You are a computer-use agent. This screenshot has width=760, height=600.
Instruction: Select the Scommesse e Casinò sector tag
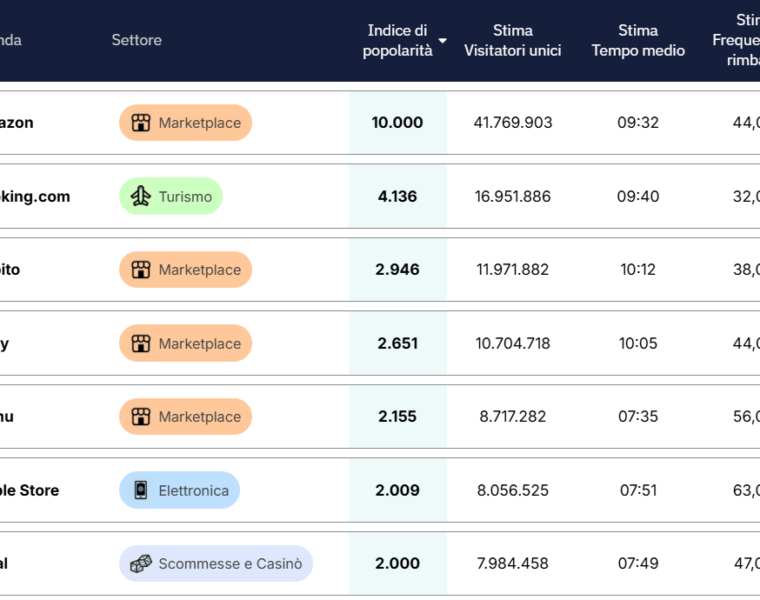[x=216, y=564]
